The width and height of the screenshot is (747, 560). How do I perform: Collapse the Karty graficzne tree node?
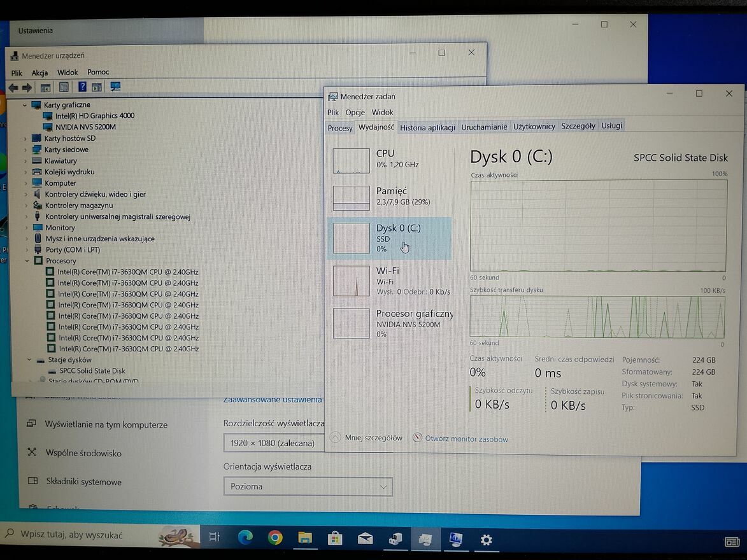point(25,105)
